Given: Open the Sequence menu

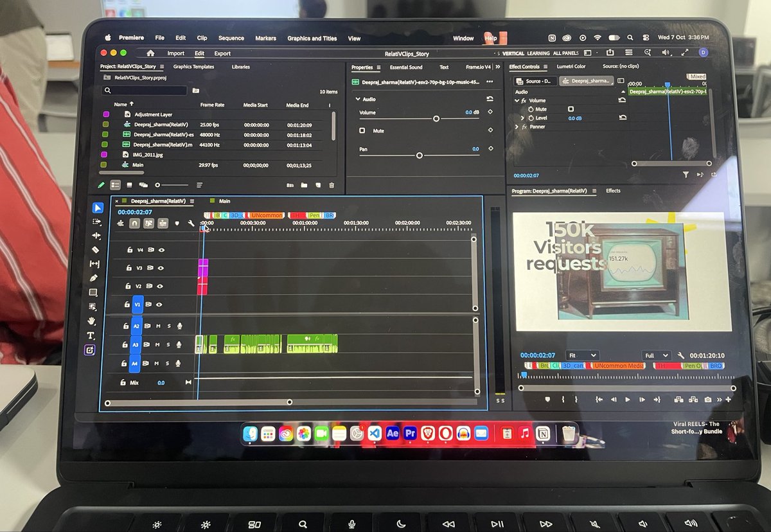Looking at the screenshot, I should coord(231,39).
